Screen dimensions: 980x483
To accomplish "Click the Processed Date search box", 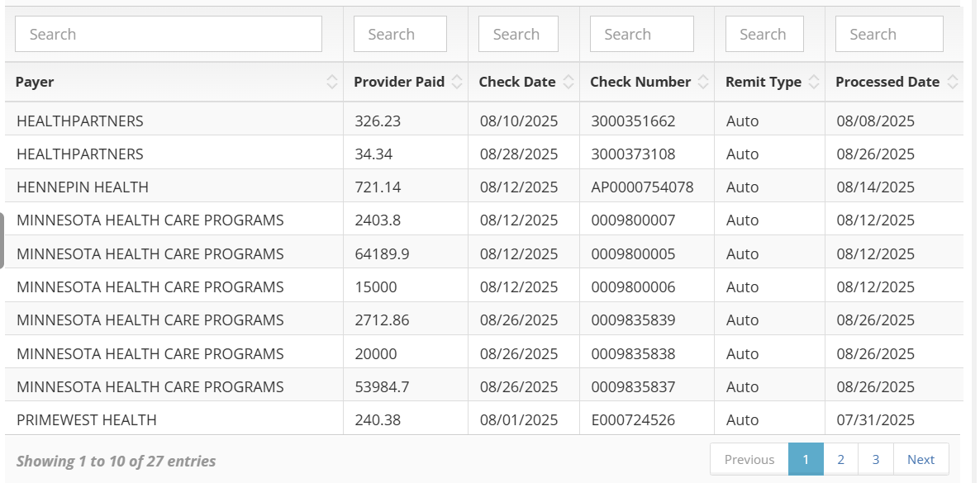I will [889, 34].
